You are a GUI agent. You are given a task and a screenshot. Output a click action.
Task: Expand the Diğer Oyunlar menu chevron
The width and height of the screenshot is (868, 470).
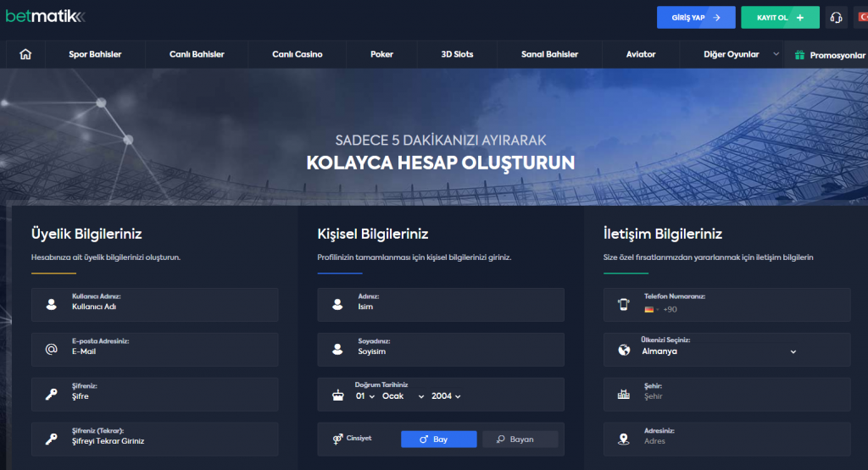(776, 54)
